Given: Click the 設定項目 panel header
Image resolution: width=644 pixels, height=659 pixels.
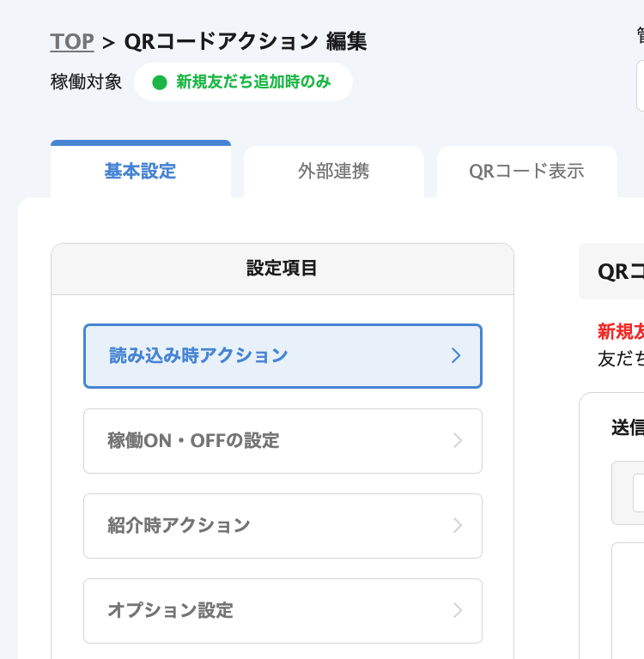Looking at the screenshot, I should (x=282, y=269).
